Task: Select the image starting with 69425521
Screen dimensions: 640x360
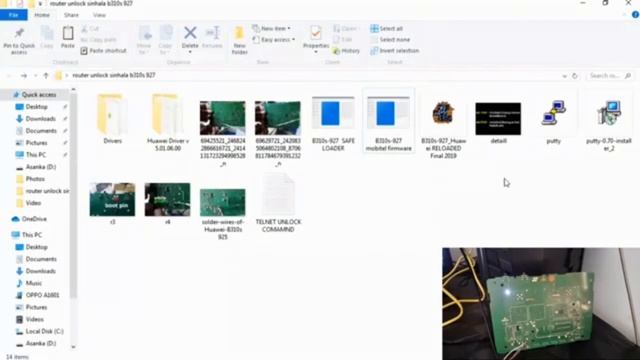Action: pos(222,133)
